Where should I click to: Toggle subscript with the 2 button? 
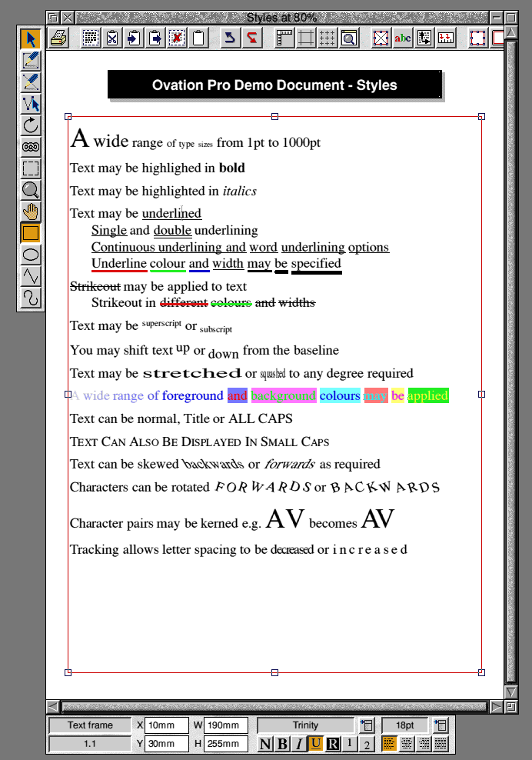click(367, 744)
